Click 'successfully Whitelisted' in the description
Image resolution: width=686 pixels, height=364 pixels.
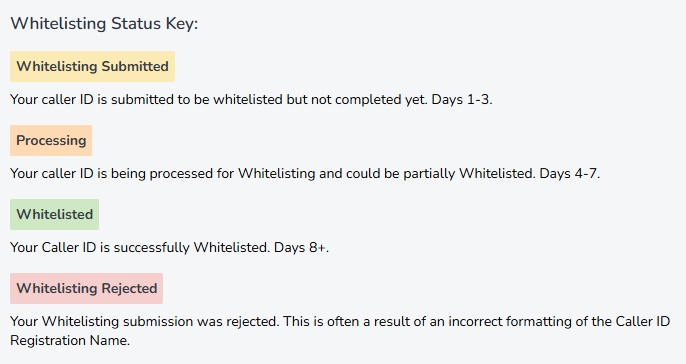[x=191, y=248]
